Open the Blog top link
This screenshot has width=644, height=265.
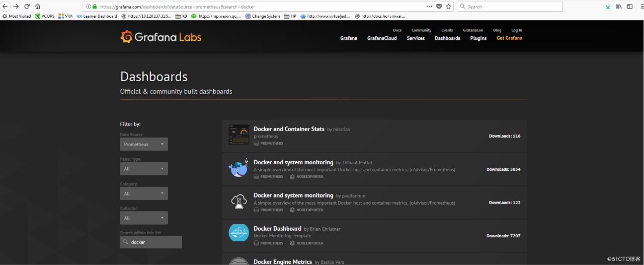coord(497,30)
